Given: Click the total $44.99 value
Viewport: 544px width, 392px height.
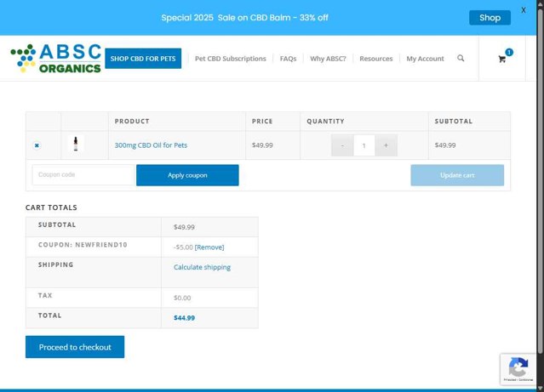Looking at the screenshot, I should (184, 318).
